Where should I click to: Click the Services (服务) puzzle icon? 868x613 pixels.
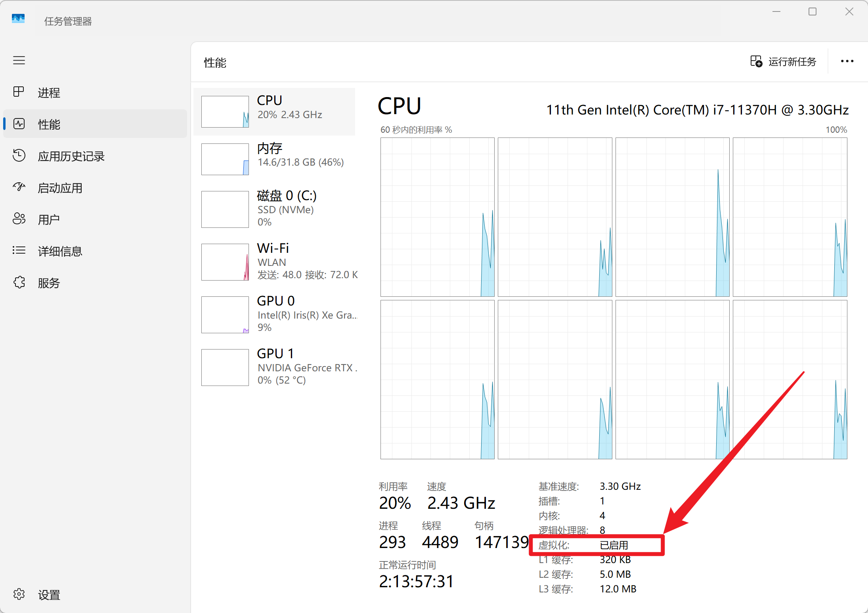pos(19,282)
